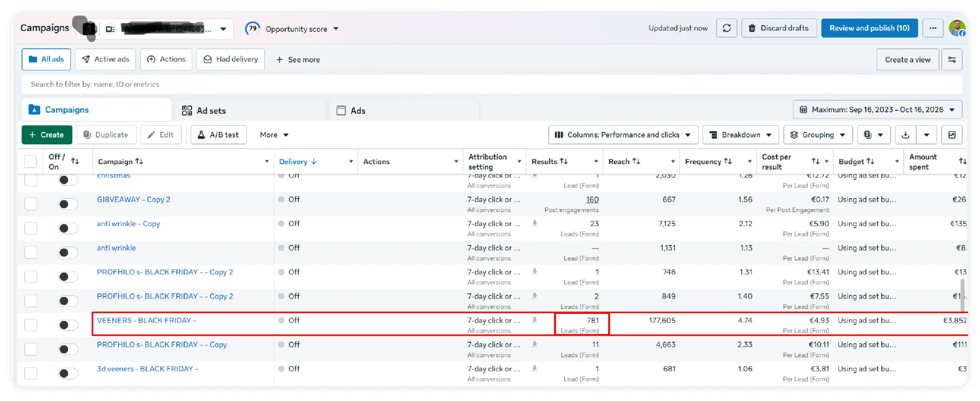
Task: Select the Active ads view tab
Action: pyautogui.click(x=106, y=59)
